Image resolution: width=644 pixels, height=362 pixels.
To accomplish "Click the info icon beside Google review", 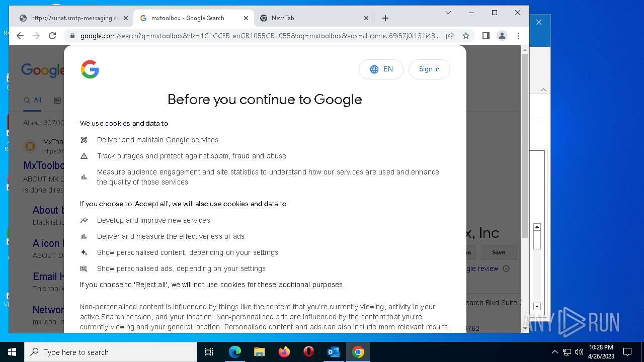I will coord(506,268).
